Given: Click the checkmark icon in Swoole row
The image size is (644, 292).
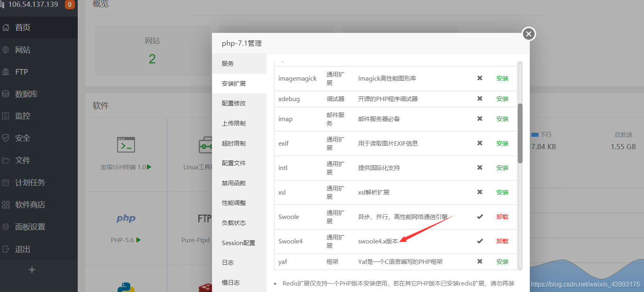Looking at the screenshot, I should [x=480, y=217].
